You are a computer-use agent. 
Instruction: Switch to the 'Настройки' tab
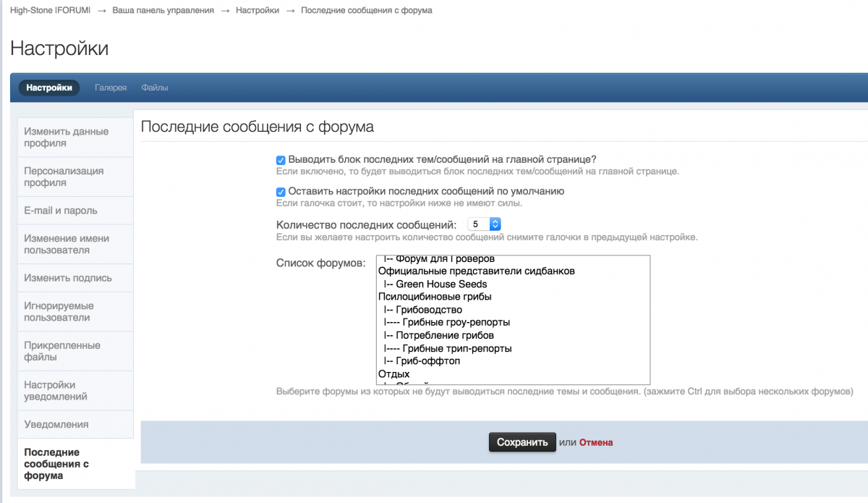(49, 88)
